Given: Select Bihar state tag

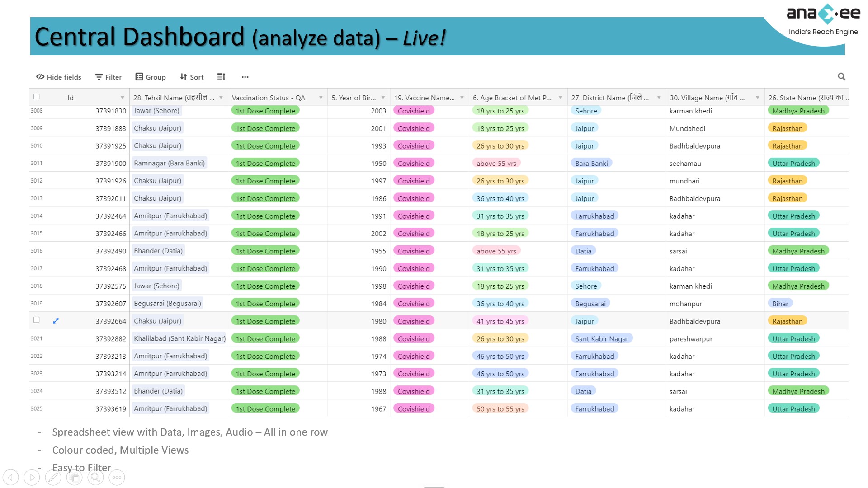Looking at the screenshot, I should 780,304.
